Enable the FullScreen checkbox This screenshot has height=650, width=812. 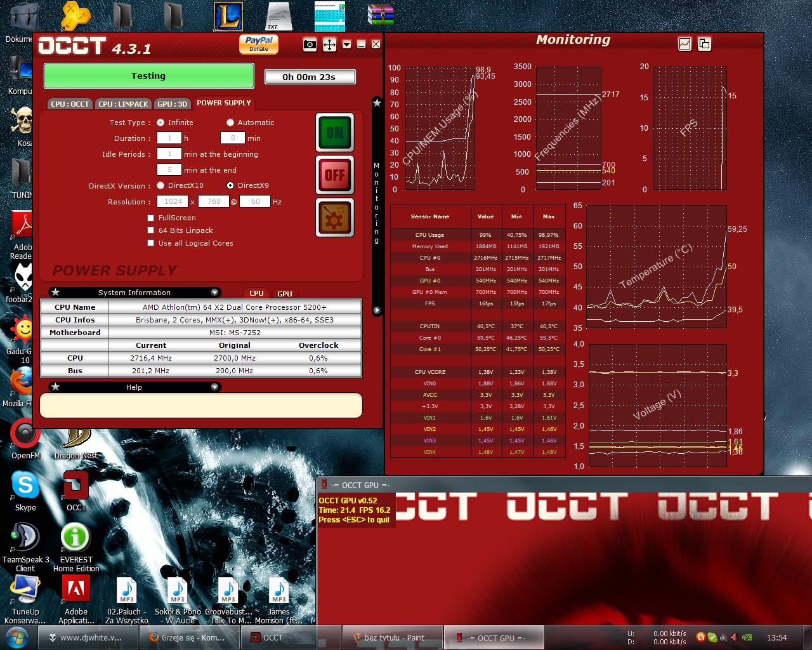point(151,218)
